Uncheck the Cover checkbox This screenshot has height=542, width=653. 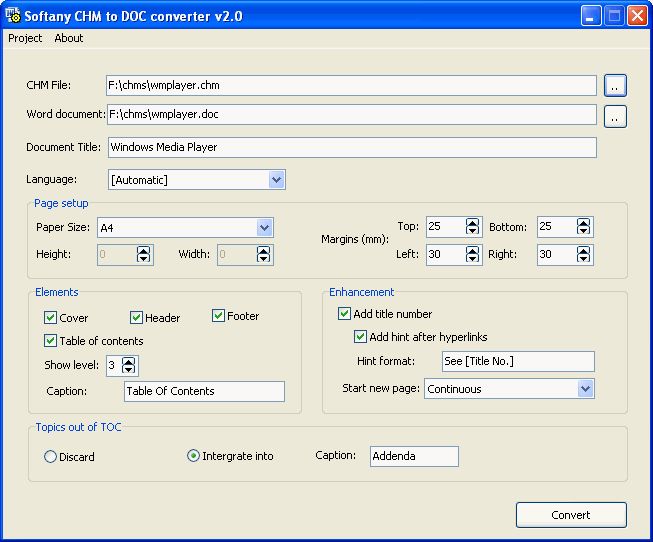[x=51, y=318]
